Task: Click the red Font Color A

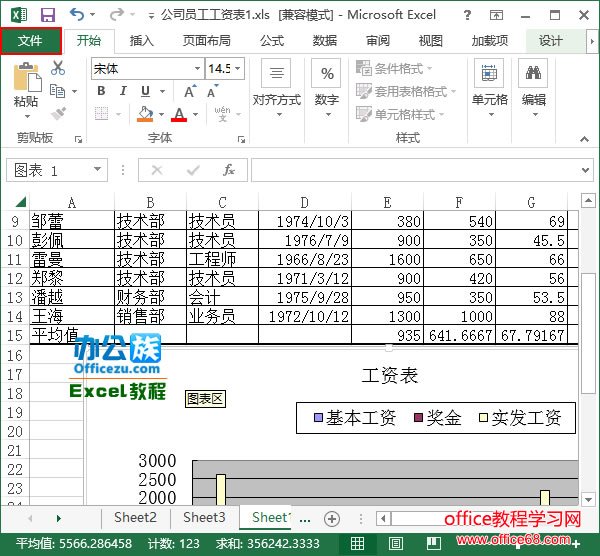Action: [179, 114]
